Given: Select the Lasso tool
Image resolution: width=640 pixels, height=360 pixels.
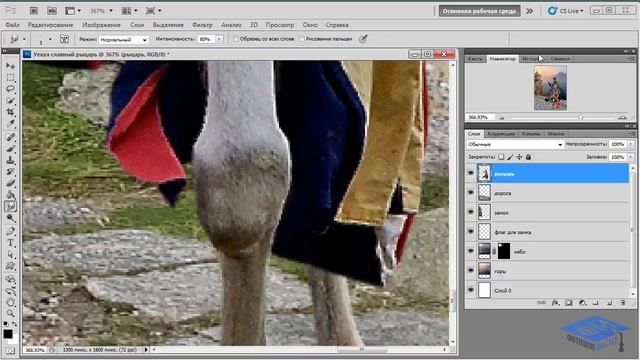Looking at the screenshot, I should (x=11, y=89).
